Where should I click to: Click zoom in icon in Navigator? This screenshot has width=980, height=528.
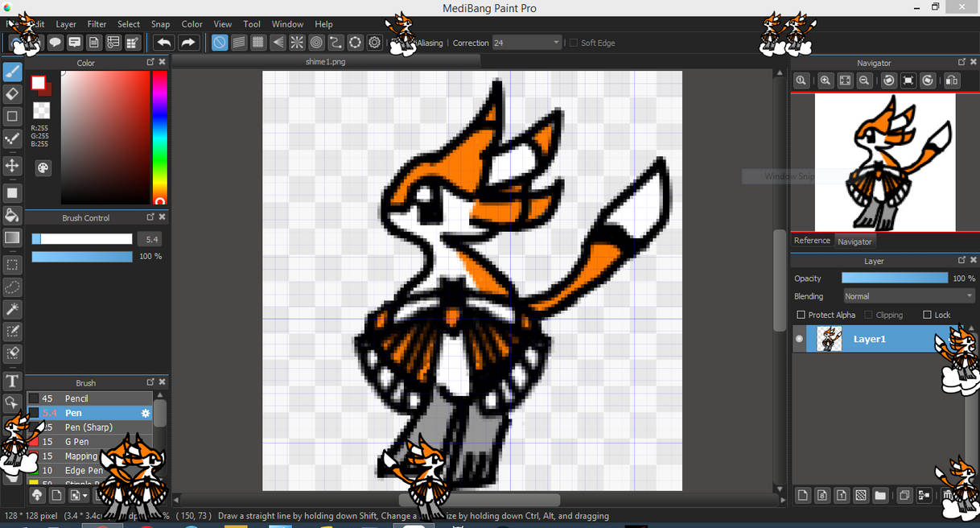point(826,80)
